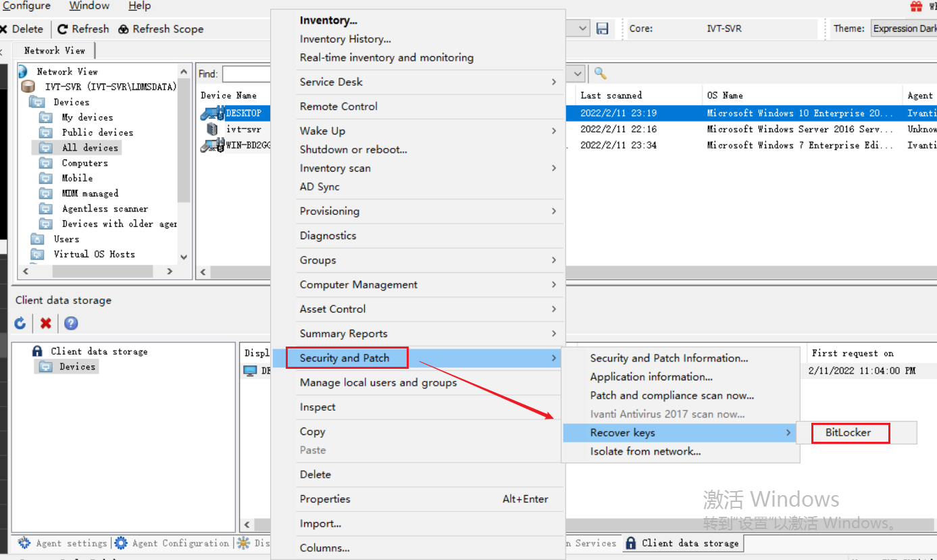The width and height of the screenshot is (937, 560).
Task: Choose BitLocker from Recover keys submenu
Action: pyautogui.click(x=848, y=432)
